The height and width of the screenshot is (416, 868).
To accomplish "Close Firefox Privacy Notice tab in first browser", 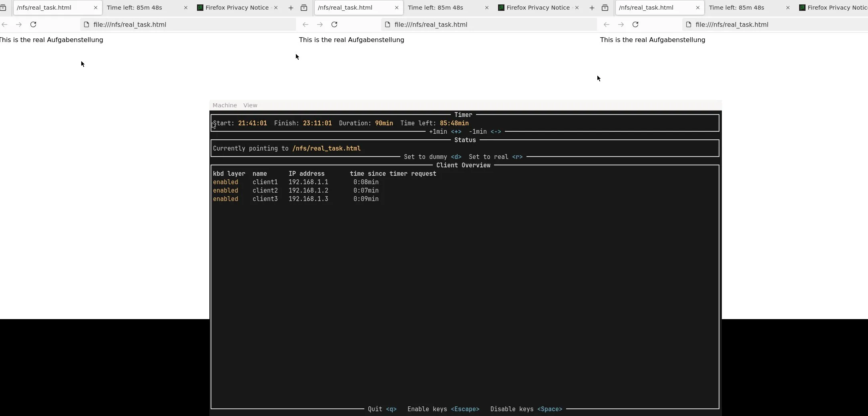I will 276,8.
